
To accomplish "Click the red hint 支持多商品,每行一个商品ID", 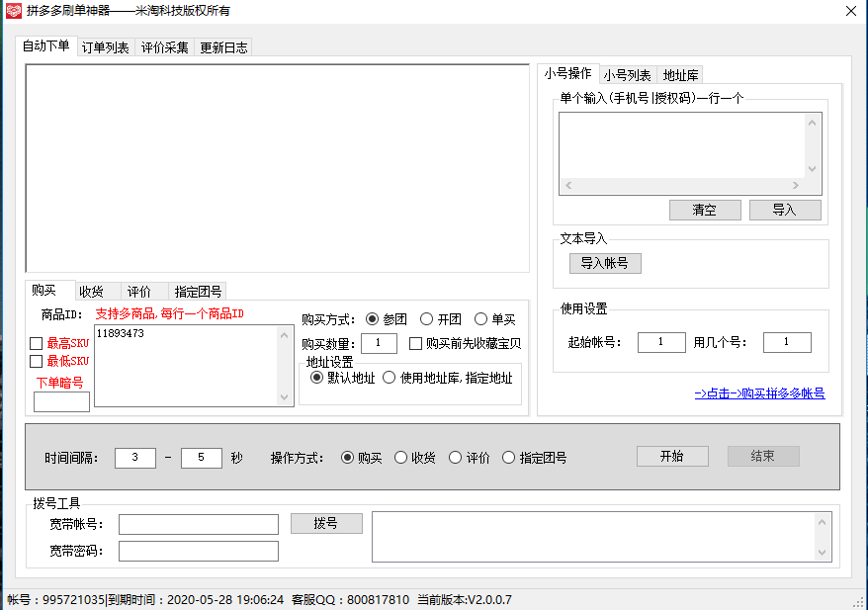I will (x=169, y=313).
